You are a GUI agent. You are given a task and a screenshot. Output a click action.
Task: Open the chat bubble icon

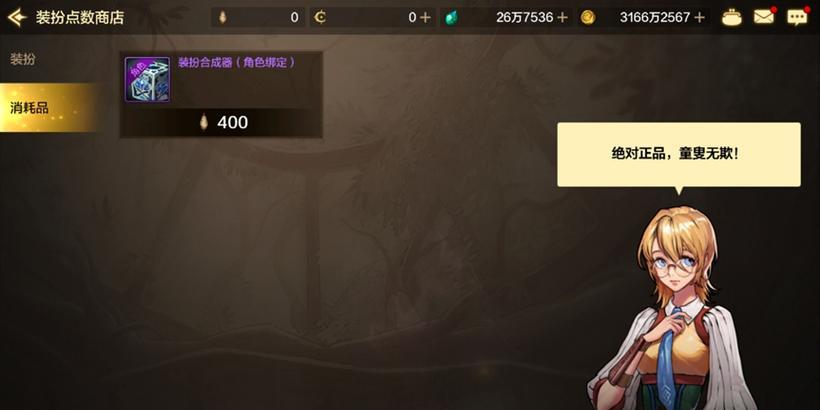[798, 17]
